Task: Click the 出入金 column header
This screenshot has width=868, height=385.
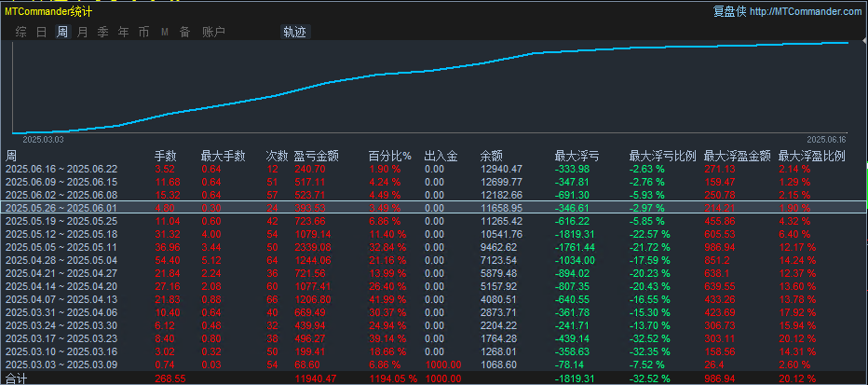Action: click(x=441, y=157)
